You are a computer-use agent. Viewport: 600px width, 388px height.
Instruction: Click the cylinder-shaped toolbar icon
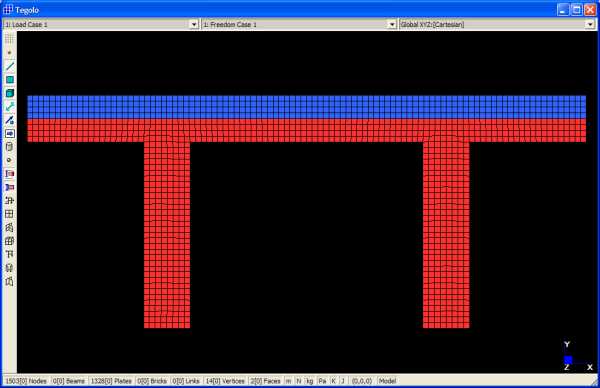click(10, 147)
